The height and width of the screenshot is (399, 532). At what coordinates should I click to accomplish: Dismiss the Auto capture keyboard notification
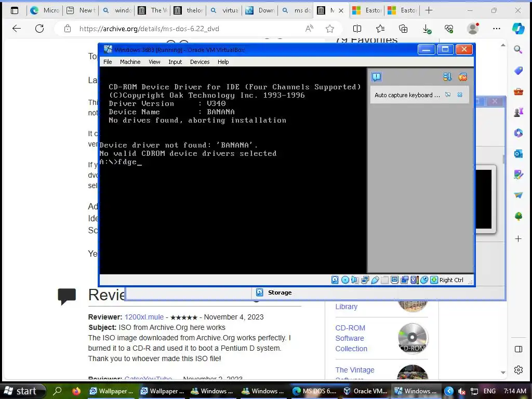click(460, 95)
